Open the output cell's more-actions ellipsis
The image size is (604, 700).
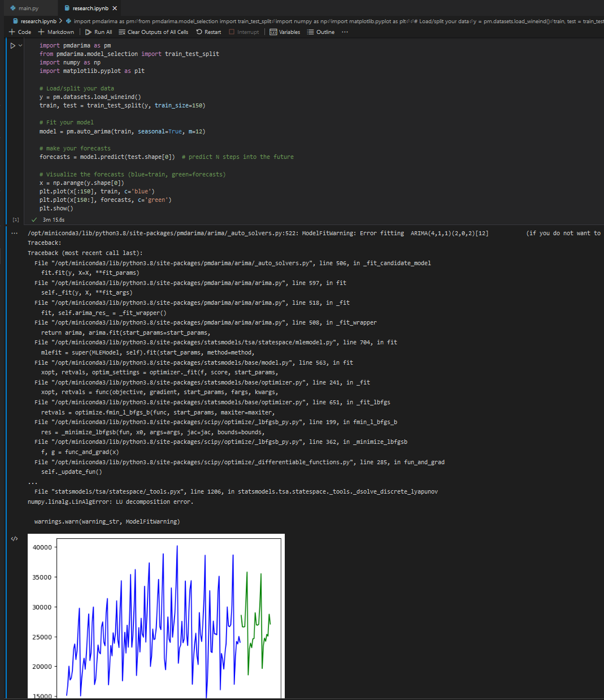(14, 232)
